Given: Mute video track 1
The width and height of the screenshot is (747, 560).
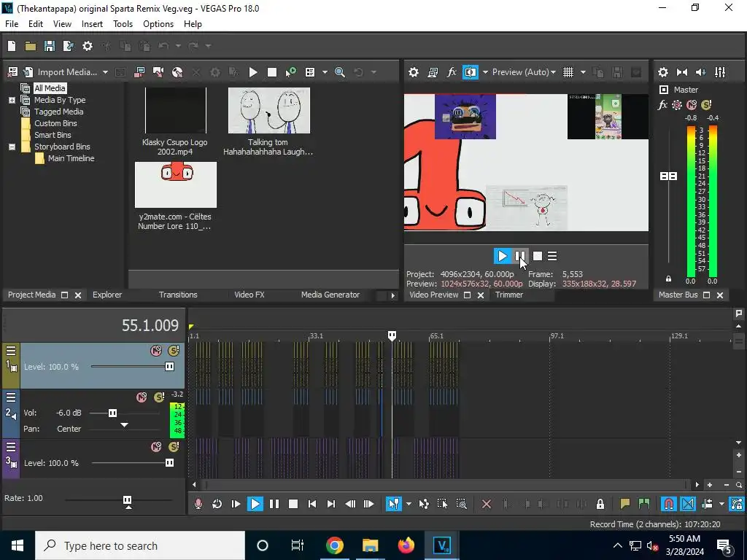Looking at the screenshot, I should pos(156,351).
